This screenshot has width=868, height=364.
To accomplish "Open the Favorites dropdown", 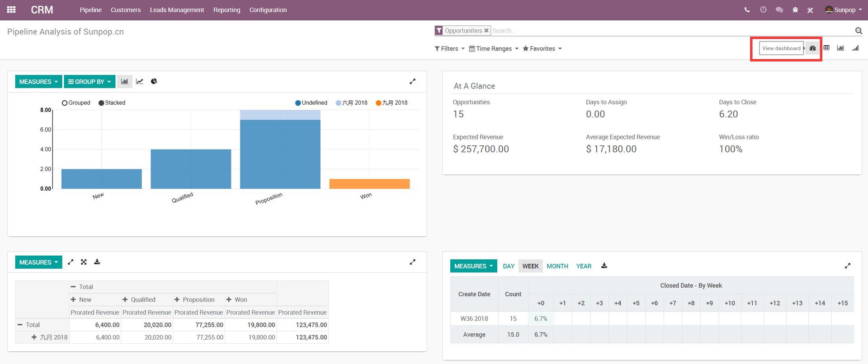I will click(542, 49).
